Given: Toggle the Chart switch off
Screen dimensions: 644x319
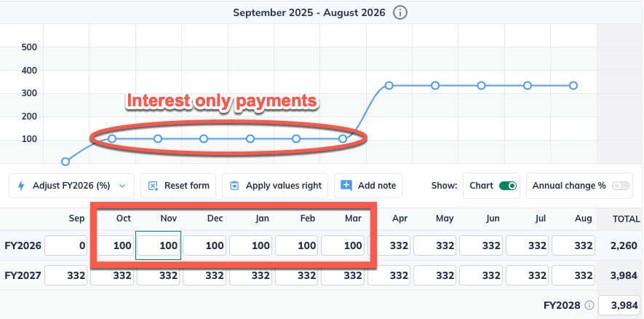Looking at the screenshot, I should (508, 186).
